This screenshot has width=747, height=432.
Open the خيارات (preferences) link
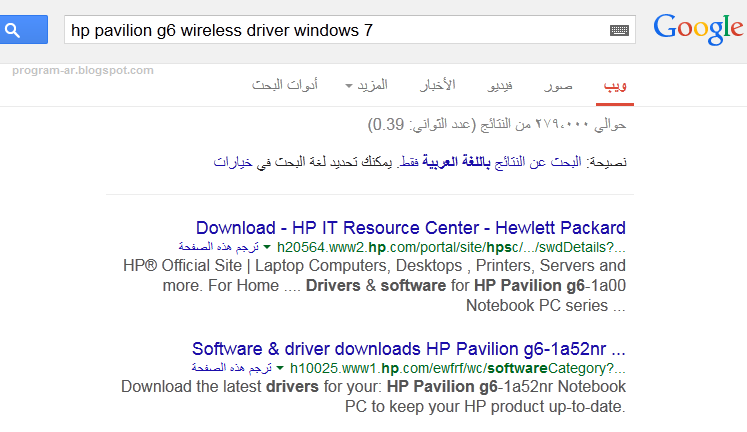pos(233,162)
